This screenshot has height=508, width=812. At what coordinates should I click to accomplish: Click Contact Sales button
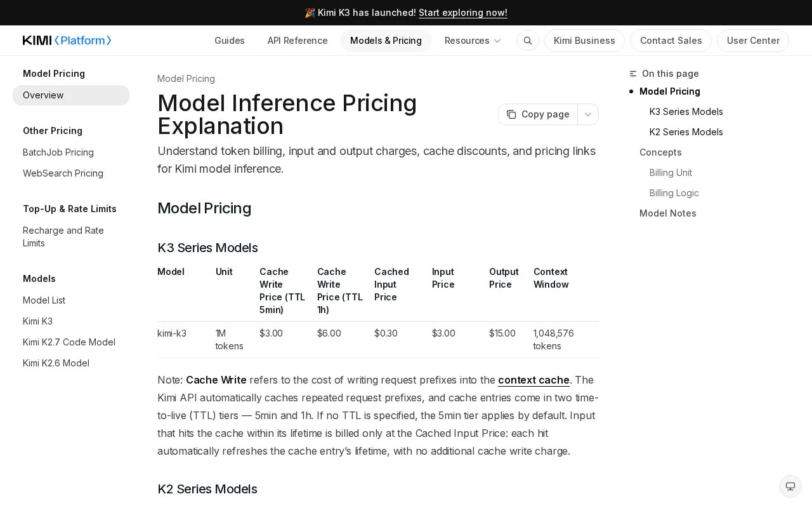[671, 41]
